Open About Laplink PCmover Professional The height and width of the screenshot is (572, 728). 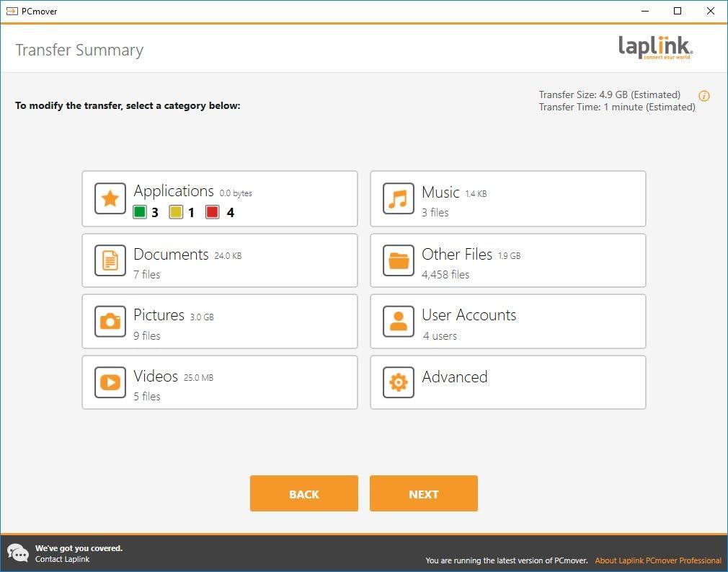[x=658, y=560]
